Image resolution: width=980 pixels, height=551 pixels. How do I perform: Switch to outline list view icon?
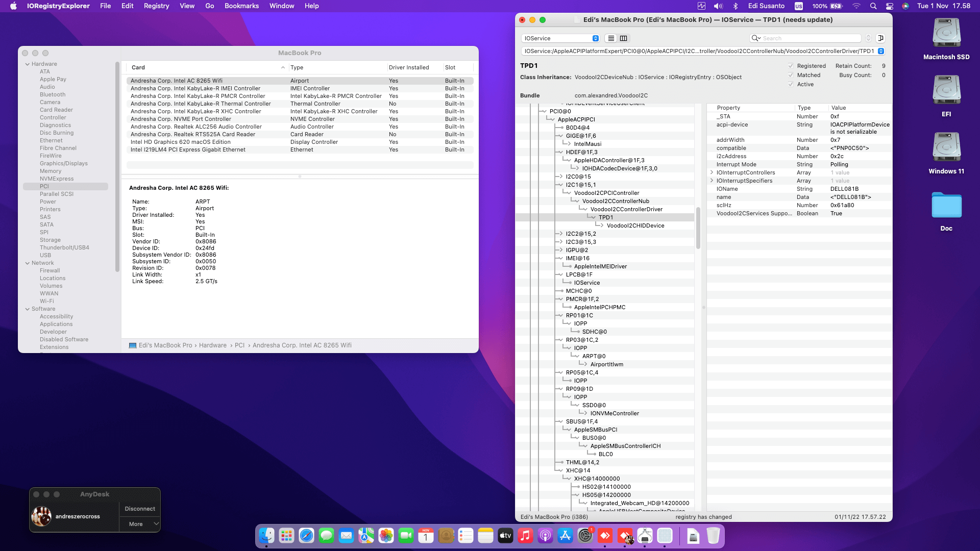(x=611, y=38)
